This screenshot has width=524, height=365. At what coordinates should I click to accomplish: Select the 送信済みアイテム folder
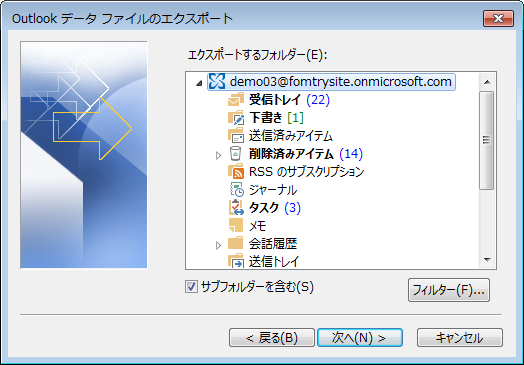tap(291, 136)
